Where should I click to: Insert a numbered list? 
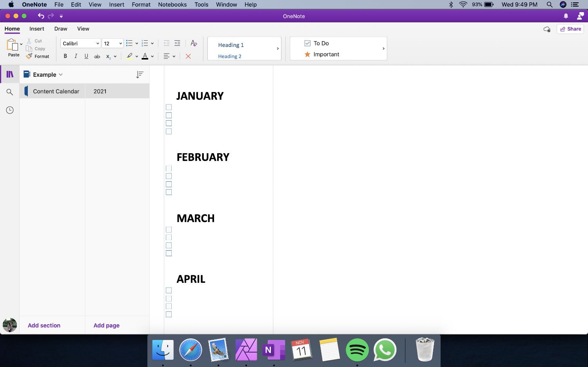tap(145, 43)
